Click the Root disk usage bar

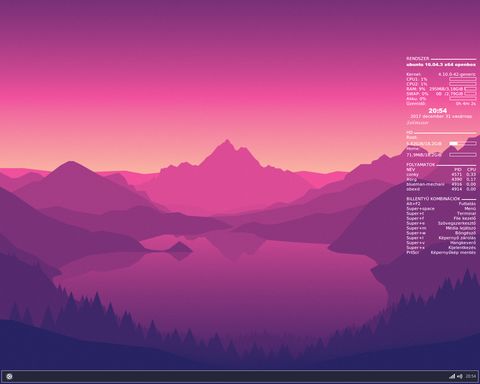pyautogui.click(x=463, y=143)
